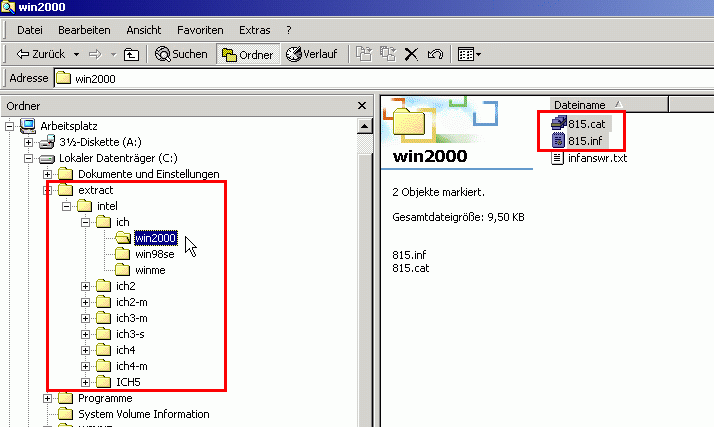Click the 815.cat file icon
The height and width of the screenshot is (427, 714).
click(x=558, y=123)
